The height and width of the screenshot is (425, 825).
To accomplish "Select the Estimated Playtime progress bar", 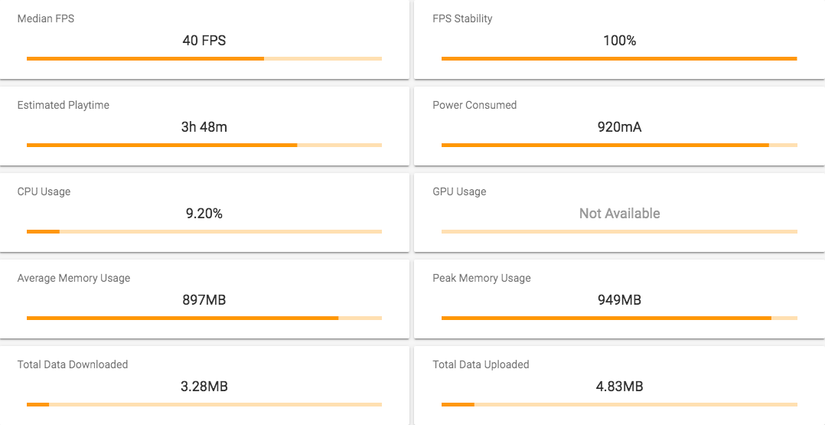I will click(x=204, y=145).
